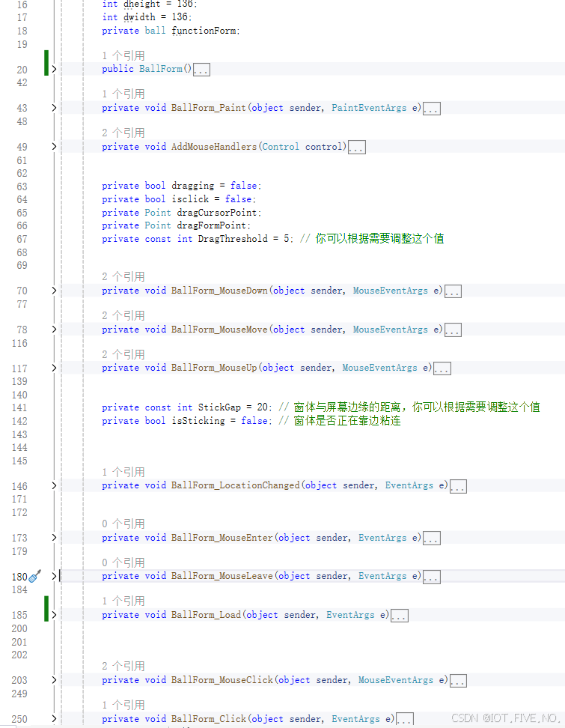Click the comment after isSticking = false
The height and width of the screenshot is (728, 565).
340,421
